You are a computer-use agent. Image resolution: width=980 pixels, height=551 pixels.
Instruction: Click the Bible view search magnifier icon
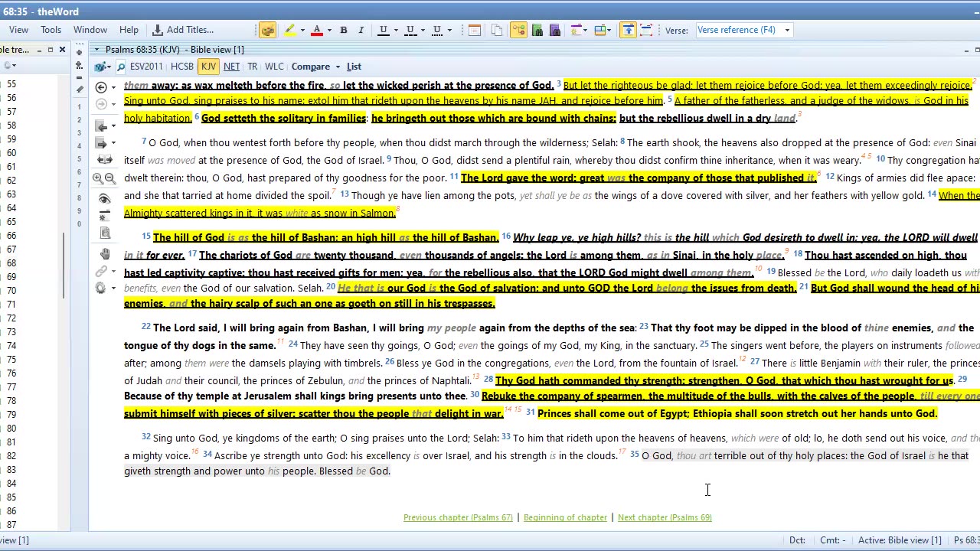pos(122,67)
